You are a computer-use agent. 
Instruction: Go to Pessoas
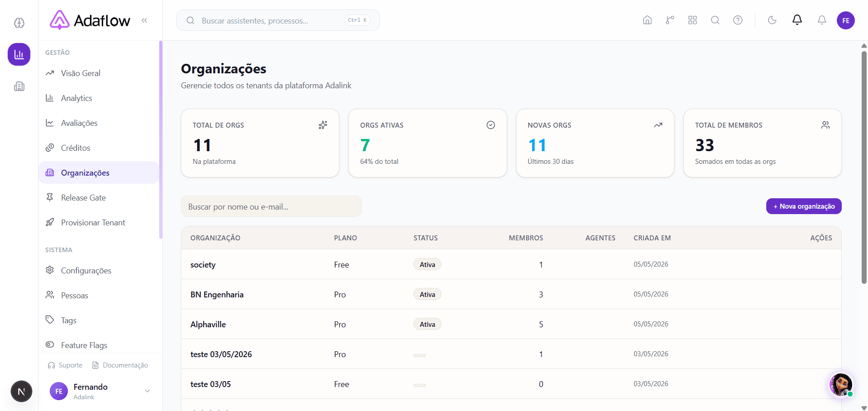coord(99,295)
